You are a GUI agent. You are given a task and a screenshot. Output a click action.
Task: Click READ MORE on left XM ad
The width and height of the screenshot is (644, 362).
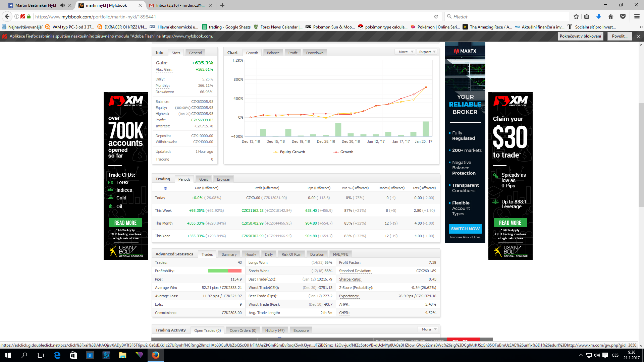tap(125, 223)
